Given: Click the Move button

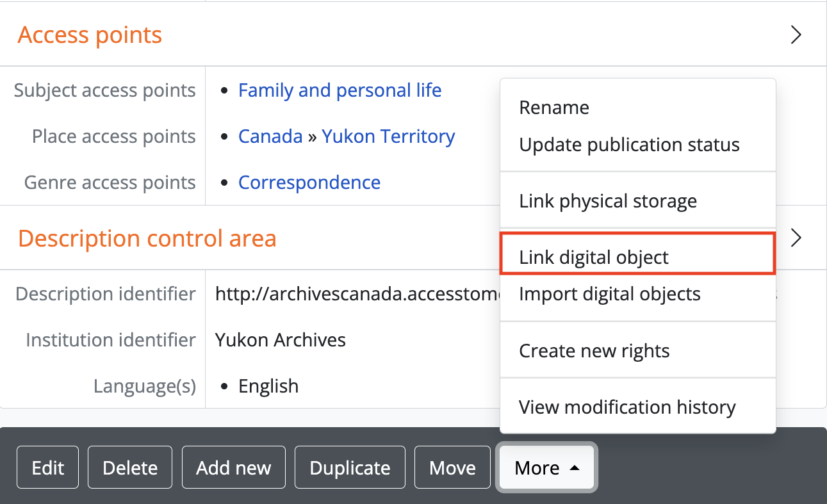Looking at the screenshot, I should (452, 468).
